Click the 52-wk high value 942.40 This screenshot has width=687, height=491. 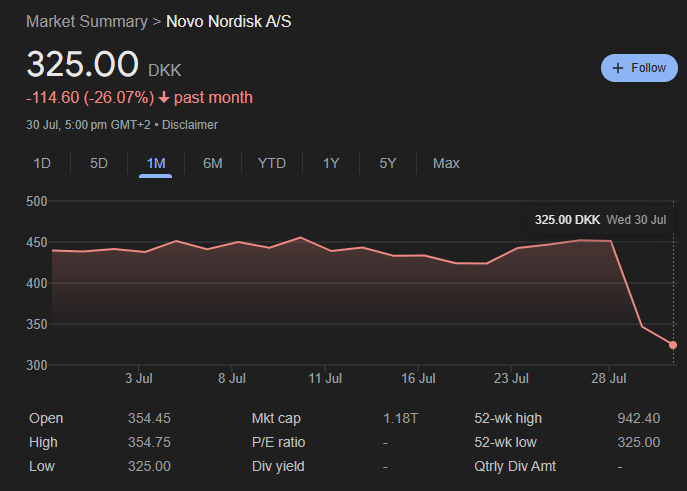coord(638,418)
